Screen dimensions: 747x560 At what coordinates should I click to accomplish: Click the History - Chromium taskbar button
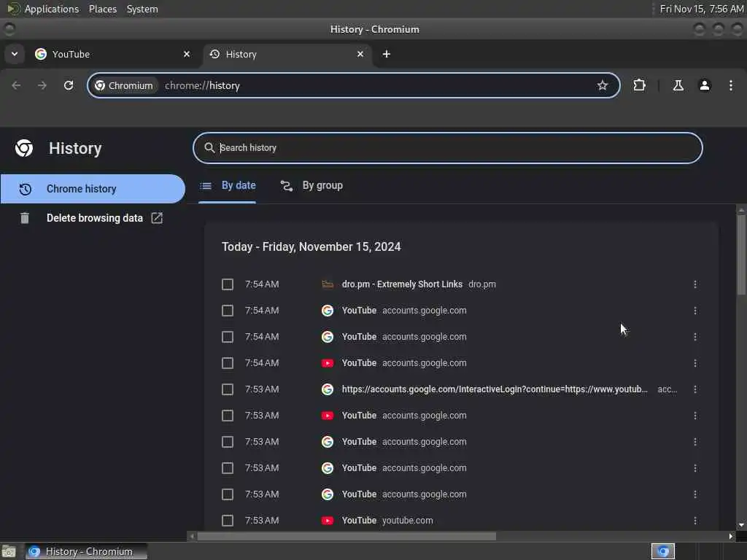[86, 551]
